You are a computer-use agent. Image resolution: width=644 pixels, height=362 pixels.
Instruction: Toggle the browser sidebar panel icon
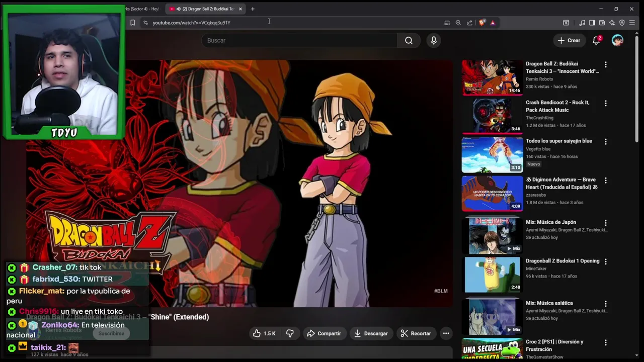[x=592, y=23]
